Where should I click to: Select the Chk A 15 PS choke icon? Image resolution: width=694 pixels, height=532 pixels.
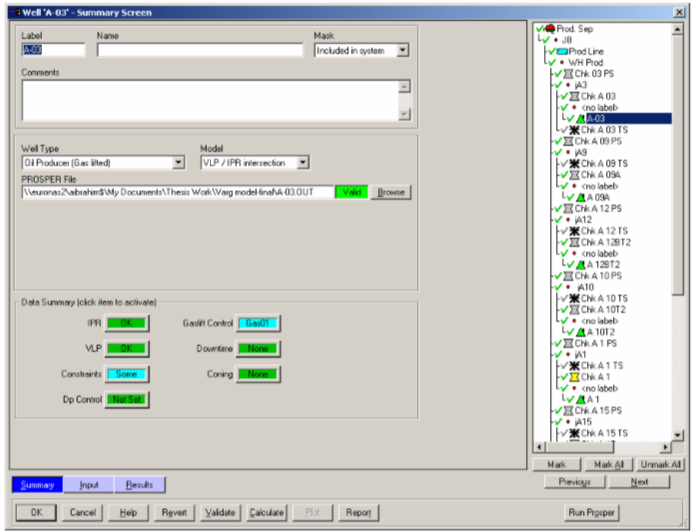(x=568, y=411)
